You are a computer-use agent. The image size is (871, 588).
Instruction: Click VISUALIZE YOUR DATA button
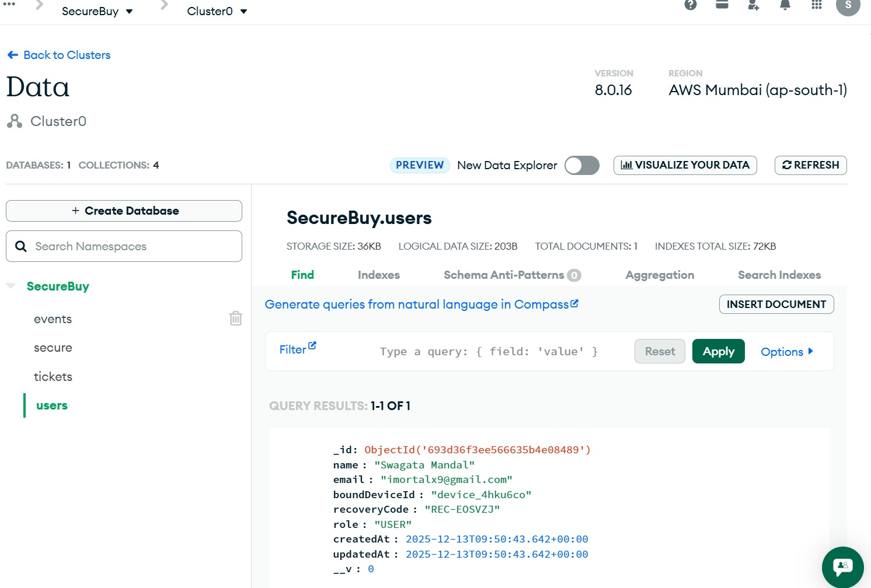click(685, 165)
